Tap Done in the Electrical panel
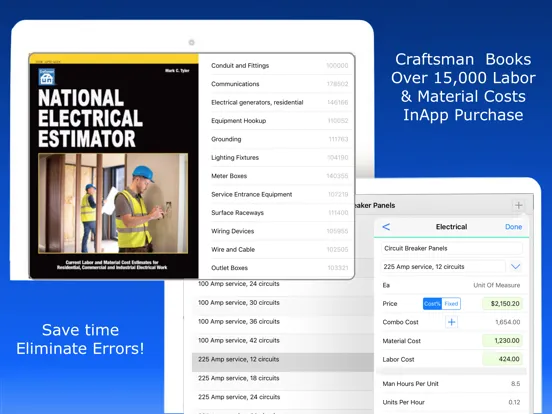This screenshot has width=552, height=414. [513, 227]
